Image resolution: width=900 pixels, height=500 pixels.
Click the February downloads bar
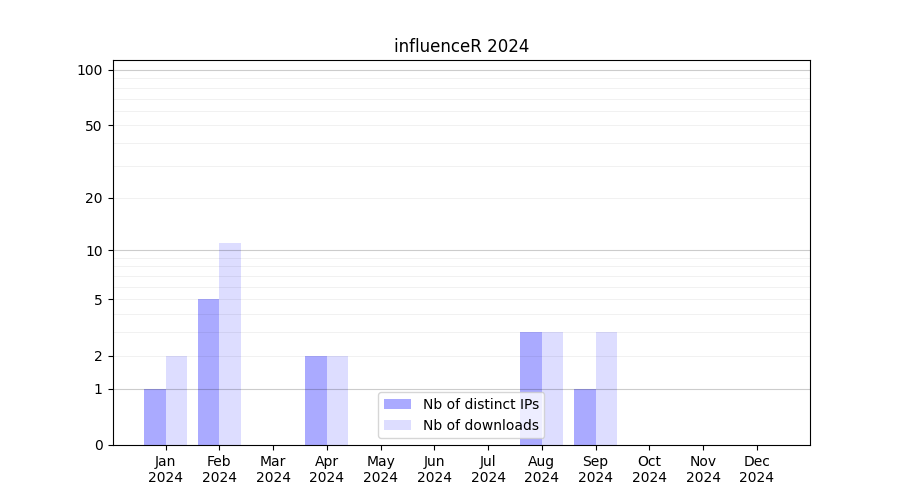[x=230, y=343]
